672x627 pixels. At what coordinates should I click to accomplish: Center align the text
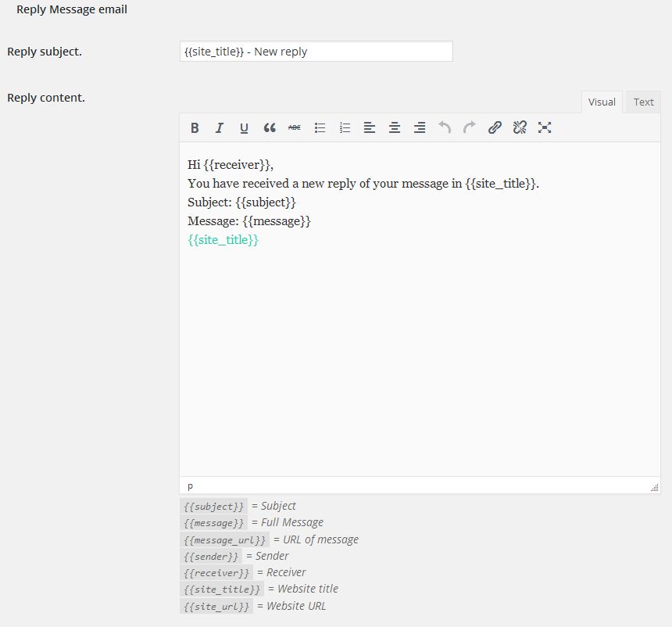pyautogui.click(x=395, y=128)
